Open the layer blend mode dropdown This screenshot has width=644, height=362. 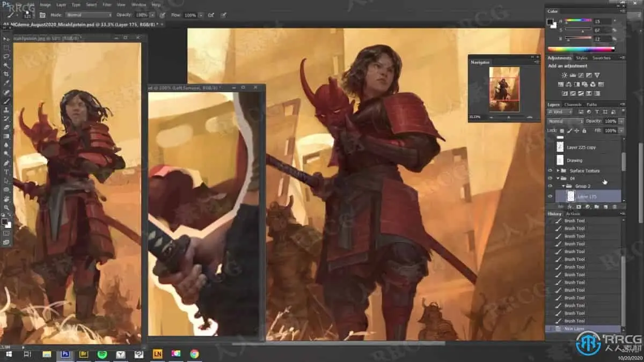pyautogui.click(x=566, y=121)
